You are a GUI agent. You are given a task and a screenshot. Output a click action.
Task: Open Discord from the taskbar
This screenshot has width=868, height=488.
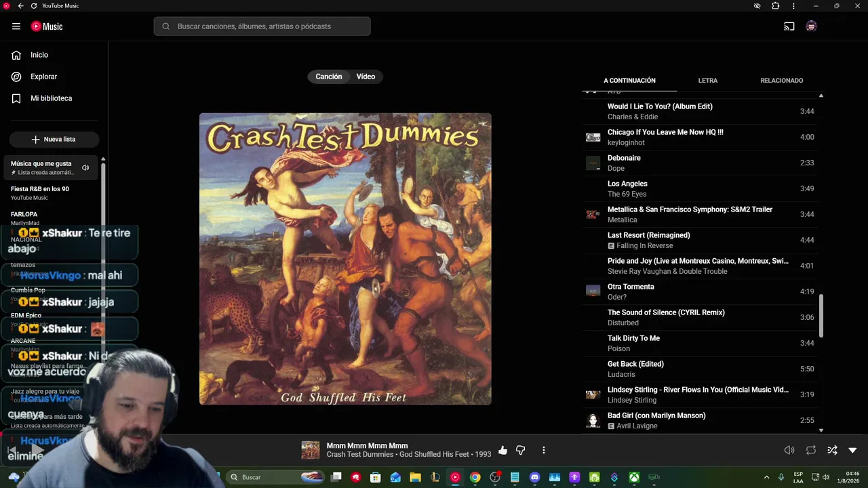[x=534, y=477]
